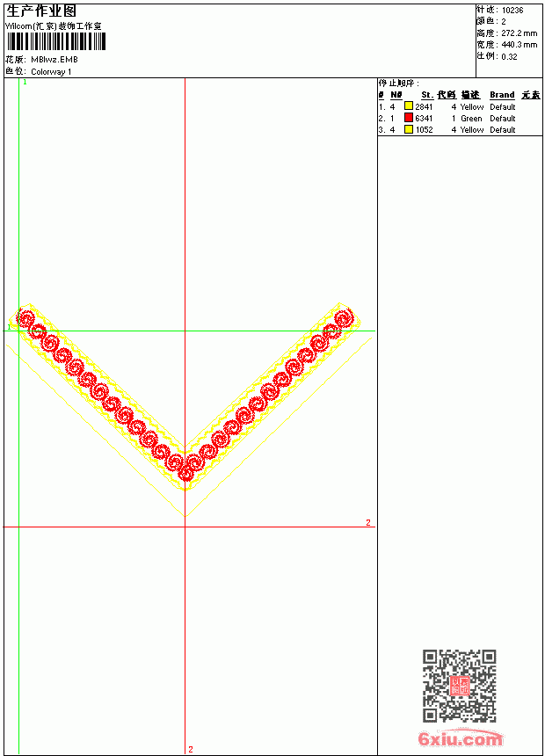Click the Green description in row 2
545x756 pixels.
(x=471, y=118)
